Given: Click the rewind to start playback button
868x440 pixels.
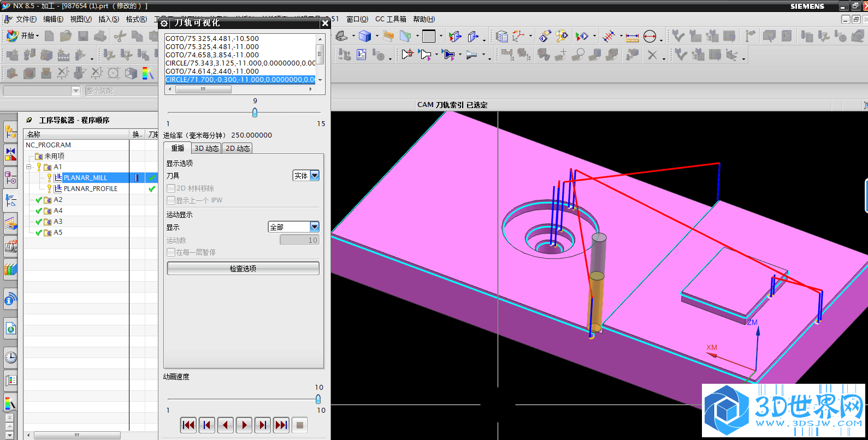Looking at the screenshot, I should click(188, 425).
